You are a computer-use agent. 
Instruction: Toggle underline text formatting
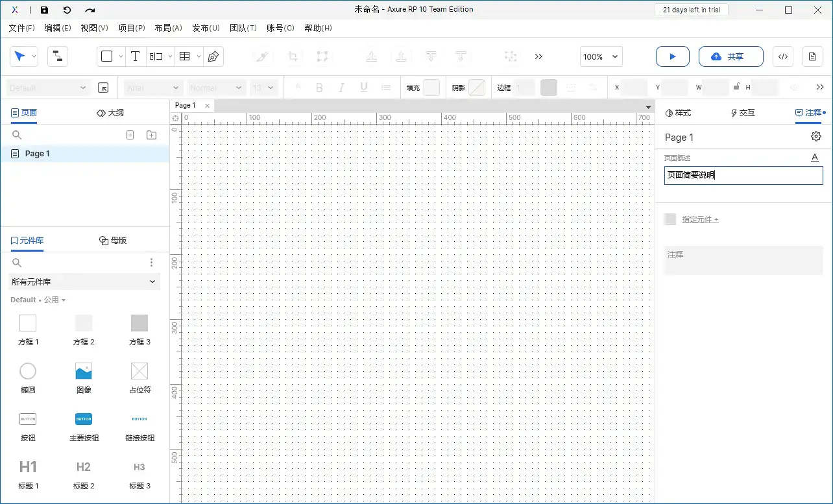363,87
